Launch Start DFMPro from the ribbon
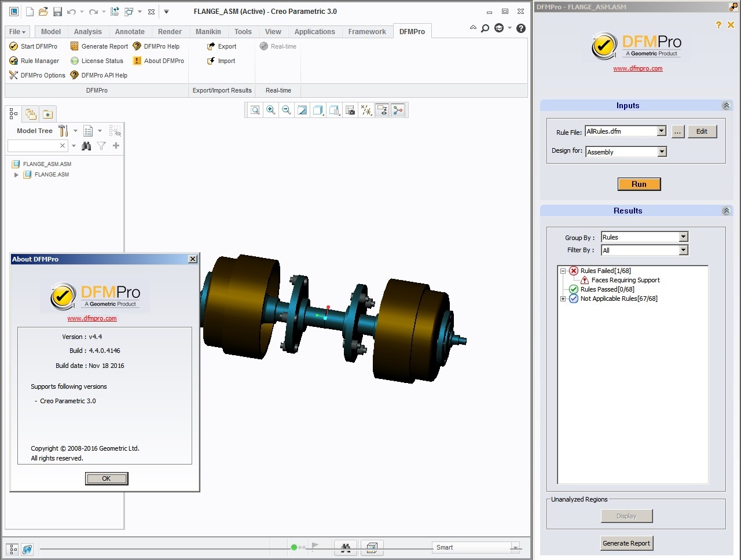This screenshot has width=741, height=560. pos(33,46)
